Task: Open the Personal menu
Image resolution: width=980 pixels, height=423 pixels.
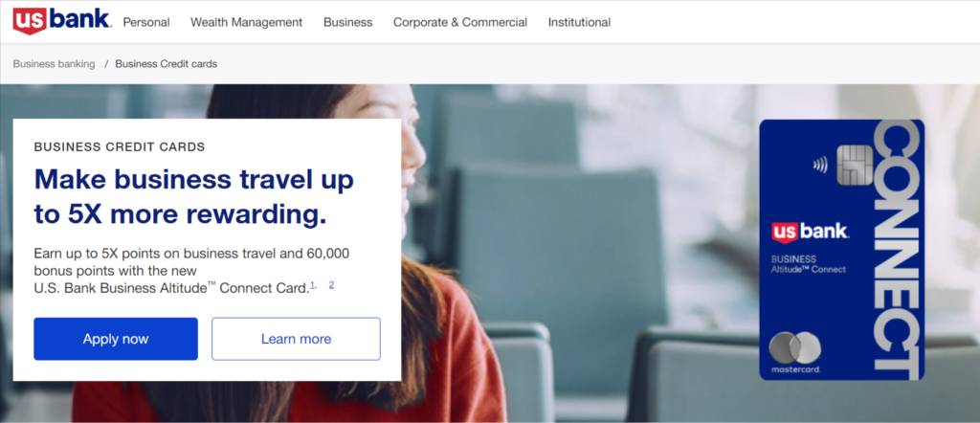Action: pyautogui.click(x=146, y=23)
